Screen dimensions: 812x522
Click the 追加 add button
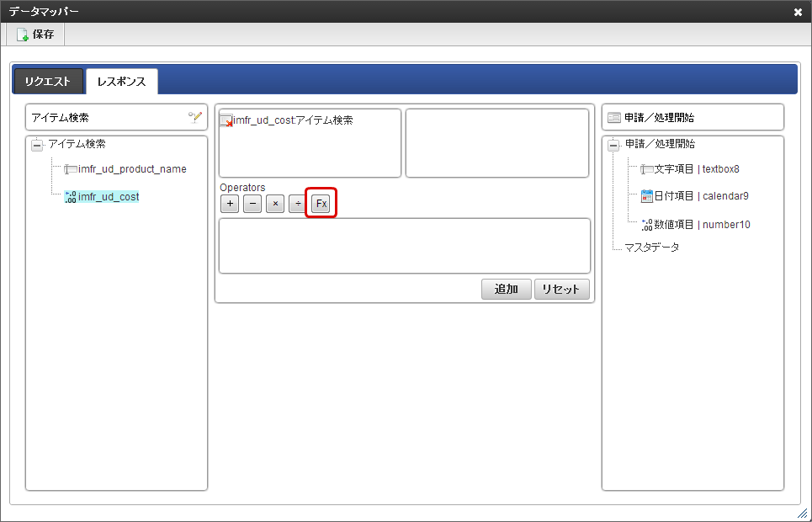coord(507,290)
